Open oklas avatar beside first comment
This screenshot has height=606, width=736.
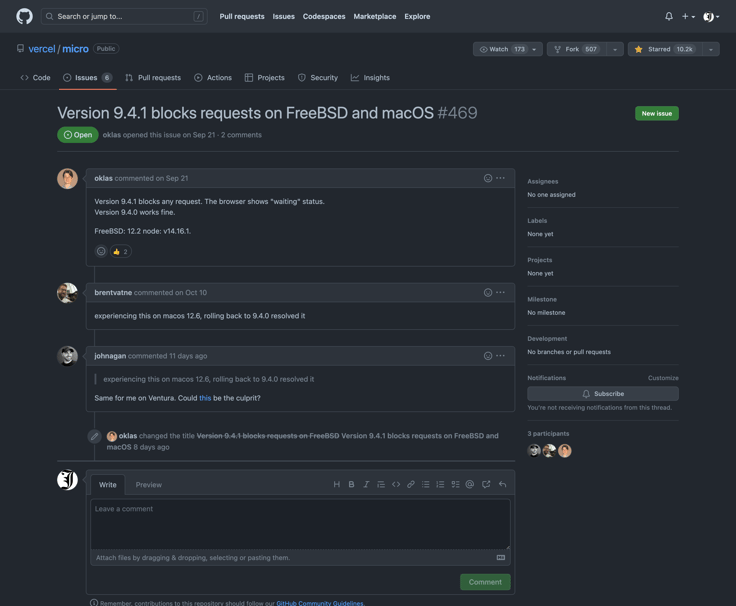(x=68, y=179)
